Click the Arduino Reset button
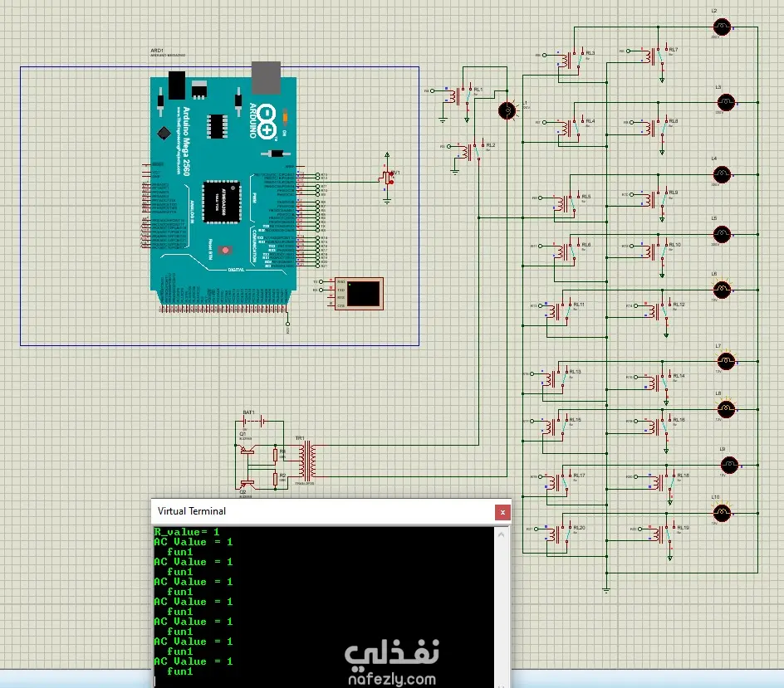The height and width of the screenshot is (688, 784). tap(226, 250)
